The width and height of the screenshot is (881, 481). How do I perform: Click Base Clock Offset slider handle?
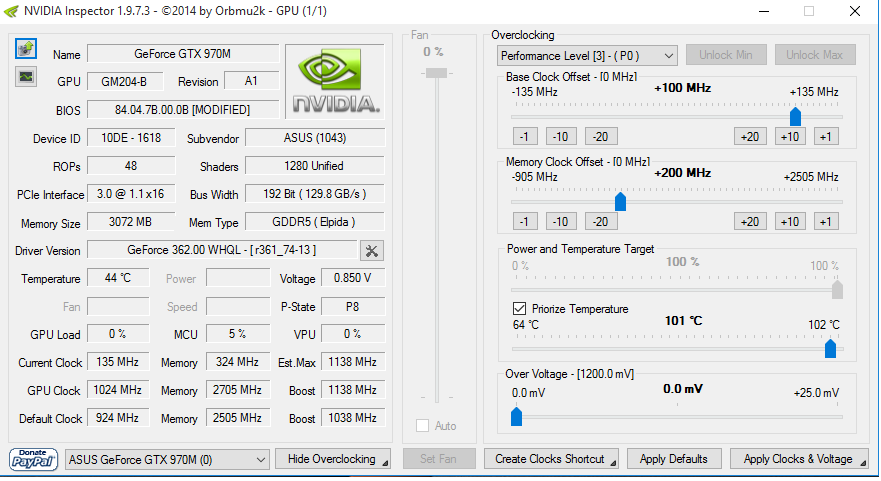point(795,116)
